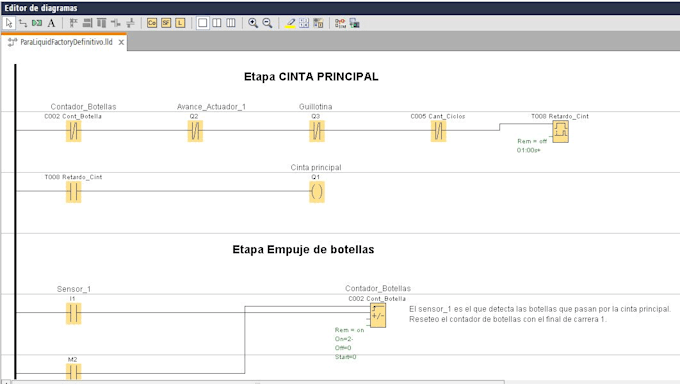Click 'Contador_Botellas' label above counter block
Viewport: 680px width, 384px height.
point(378,288)
